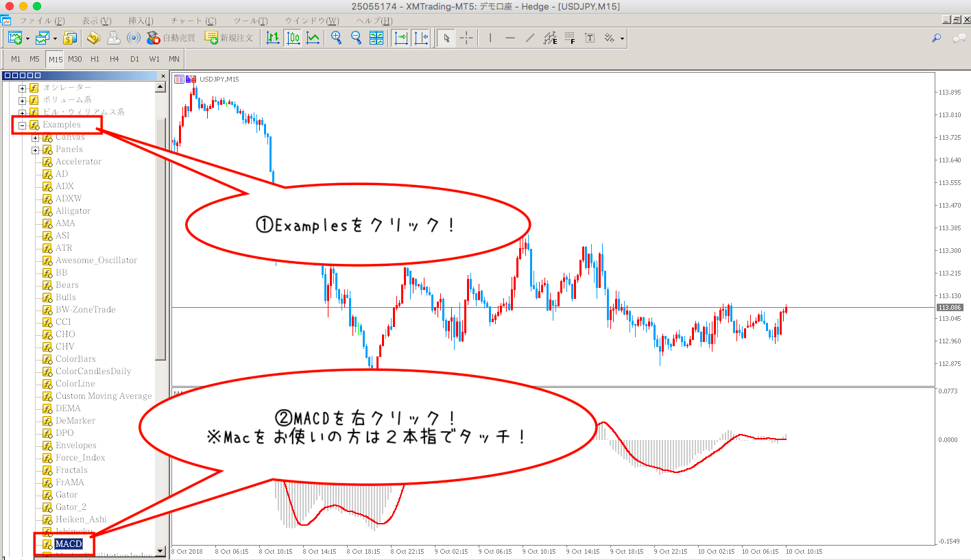Expand the オシレーター indicator group

pyautogui.click(x=22, y=88)
